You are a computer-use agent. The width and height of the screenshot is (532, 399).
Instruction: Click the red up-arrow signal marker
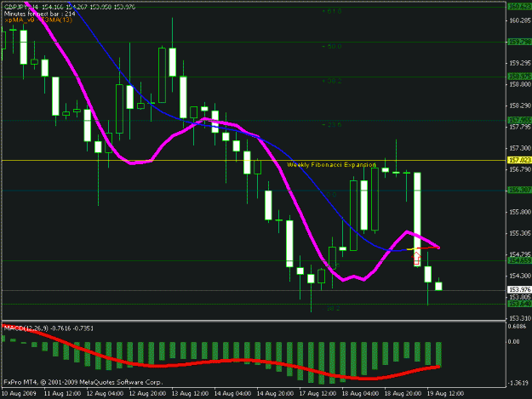(416, 259)
